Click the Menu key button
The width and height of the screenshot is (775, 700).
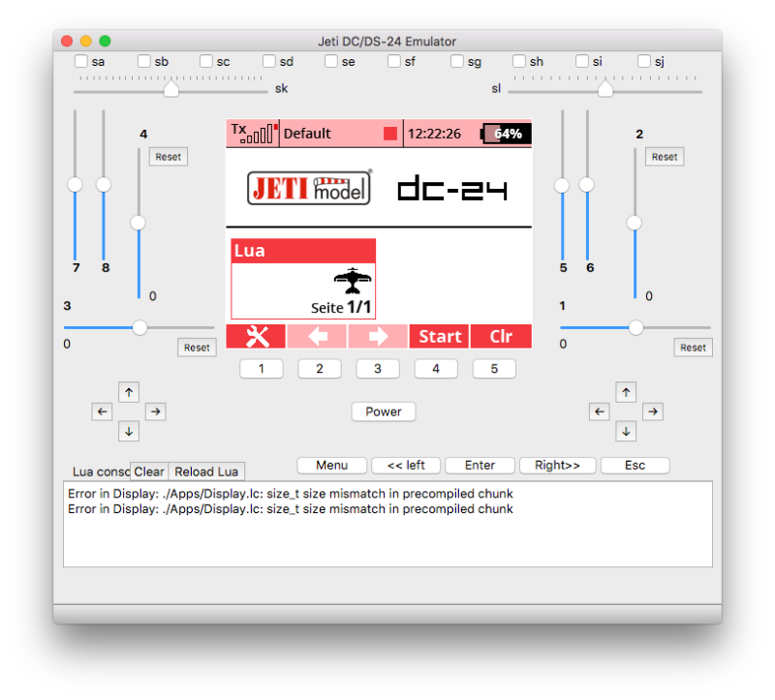tap(331, 466)
